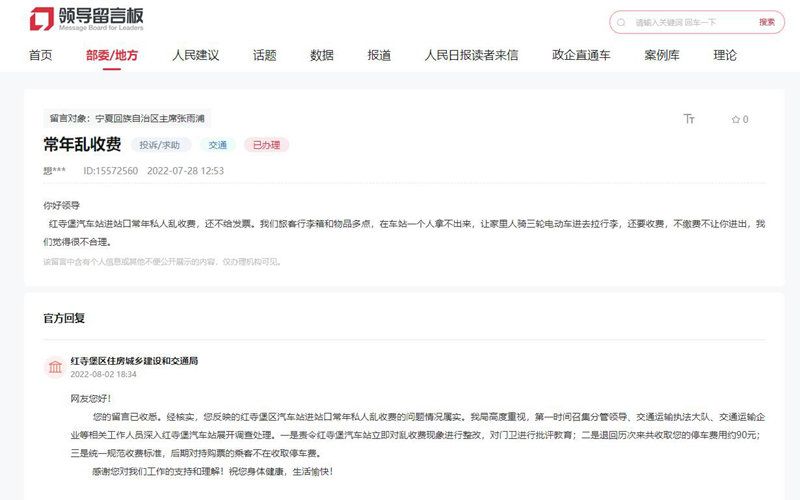
Task: Navigate to the 报道 section
Action: 379,56
